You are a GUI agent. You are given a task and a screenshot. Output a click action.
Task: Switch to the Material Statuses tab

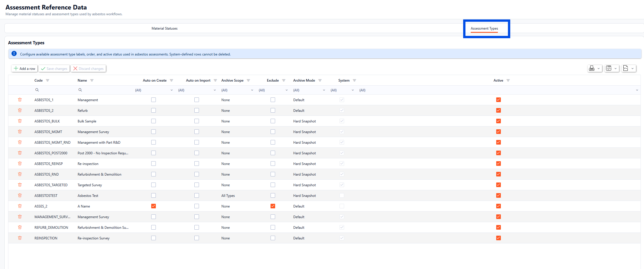[164, 28]
